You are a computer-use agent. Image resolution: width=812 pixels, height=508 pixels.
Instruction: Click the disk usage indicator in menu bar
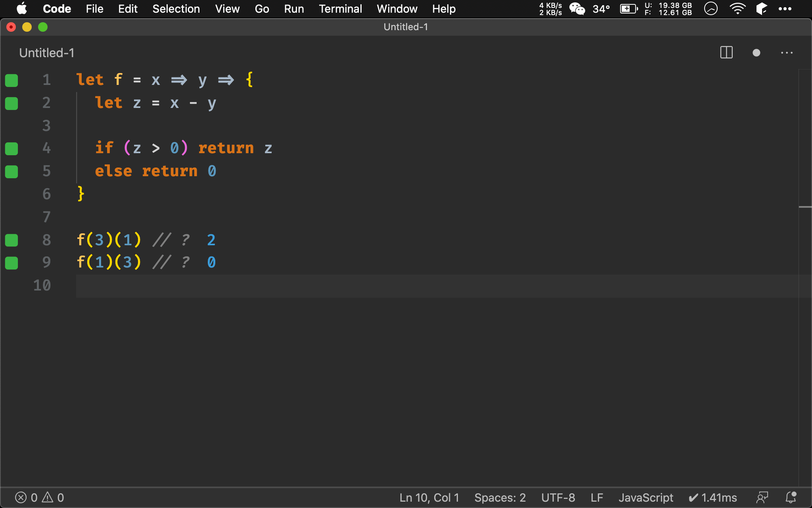668,9
